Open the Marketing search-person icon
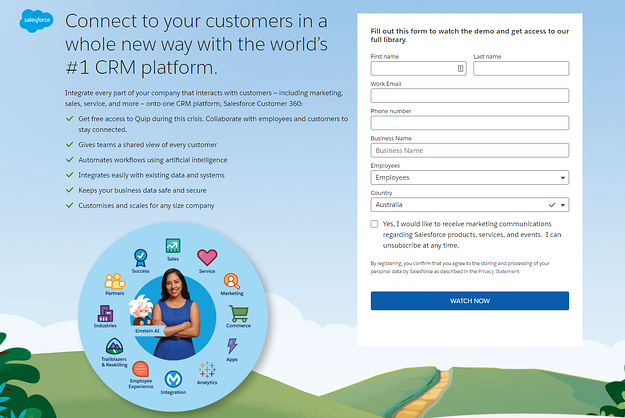Image resolution: width=625 pixels, height=418 pixels. pyautogui.click(x=232, y=281)
